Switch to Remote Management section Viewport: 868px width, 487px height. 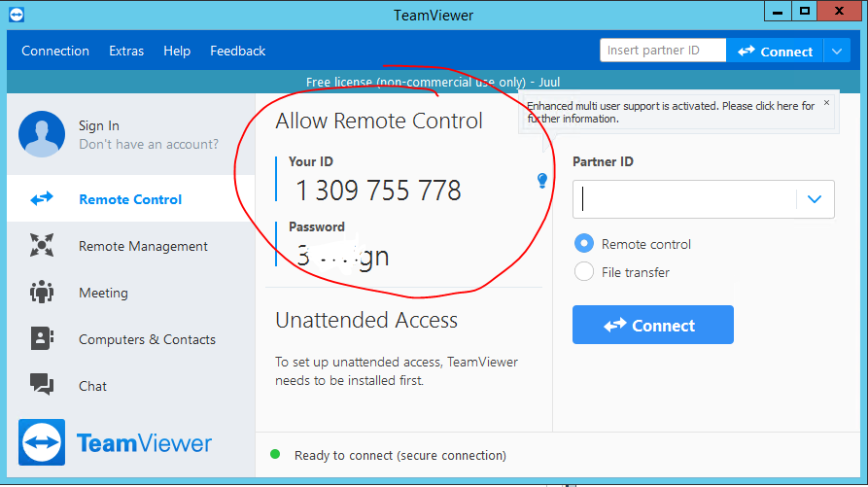point(131,246)
